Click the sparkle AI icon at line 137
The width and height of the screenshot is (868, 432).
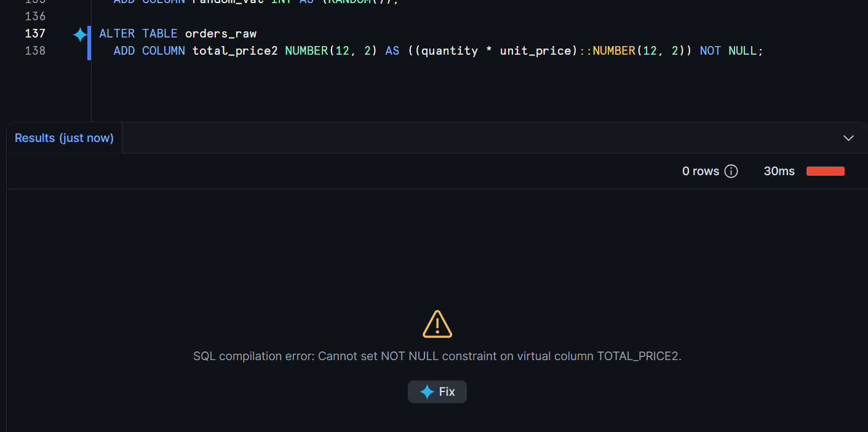[x=80, y=34]
